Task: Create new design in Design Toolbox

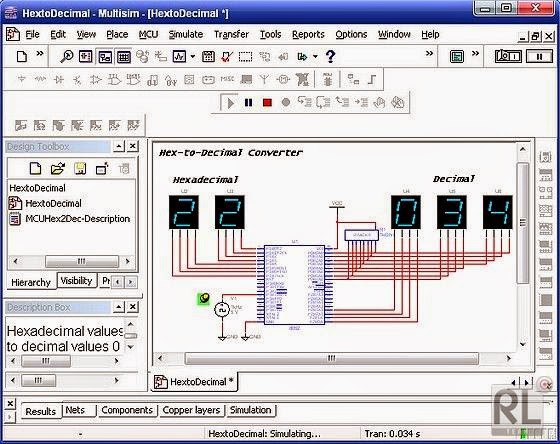Action: pyautogui.click(x=35, y=168)
